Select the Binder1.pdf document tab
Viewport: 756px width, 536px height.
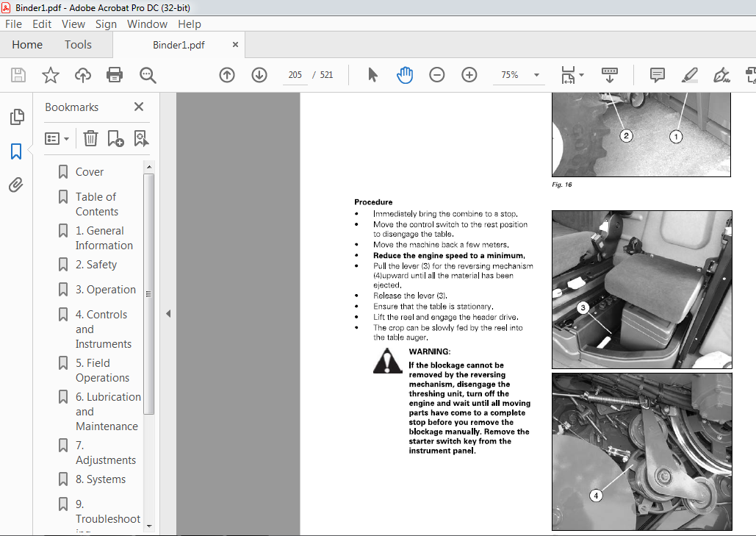click(179, 45)
